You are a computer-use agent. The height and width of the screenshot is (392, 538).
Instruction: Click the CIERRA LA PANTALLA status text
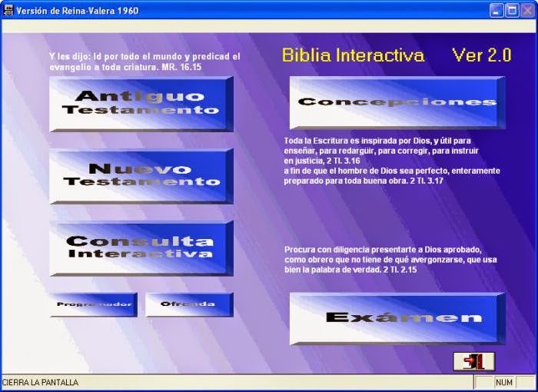(40, 382)
